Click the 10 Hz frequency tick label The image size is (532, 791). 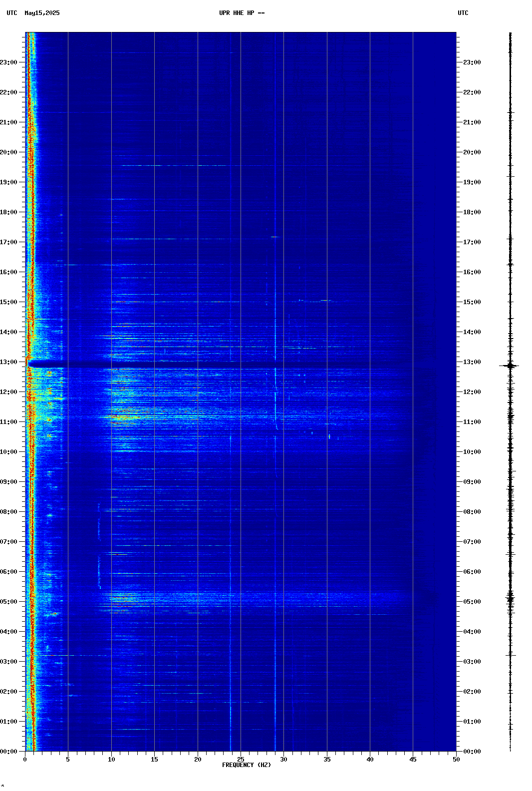pos(111,760)
